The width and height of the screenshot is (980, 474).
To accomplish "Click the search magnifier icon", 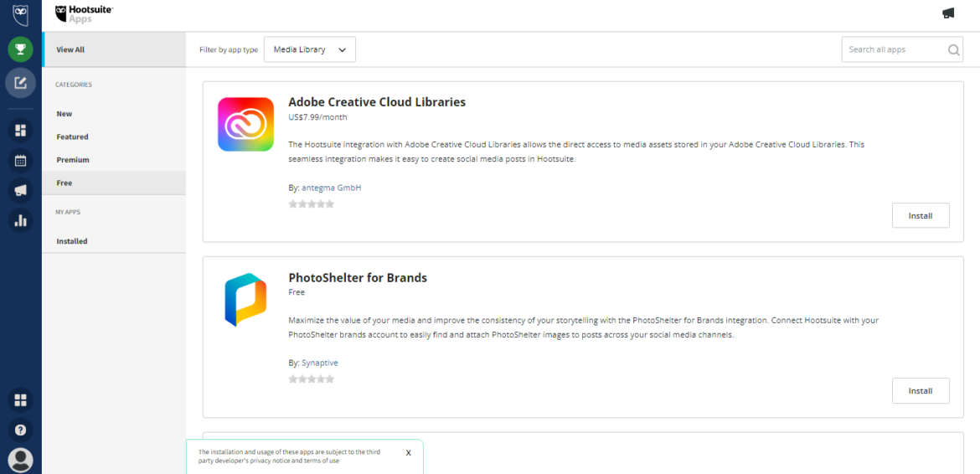I will [x=953, y=50].
